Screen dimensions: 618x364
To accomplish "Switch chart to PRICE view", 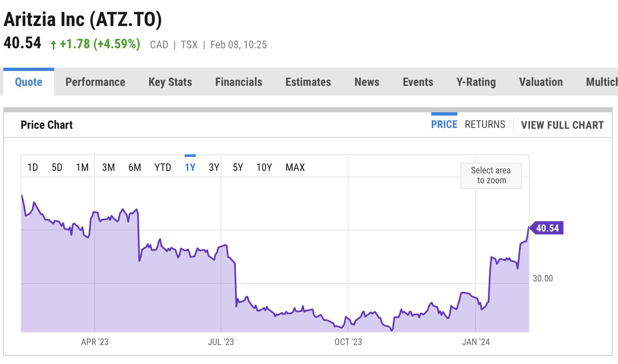I will (444, 125).
